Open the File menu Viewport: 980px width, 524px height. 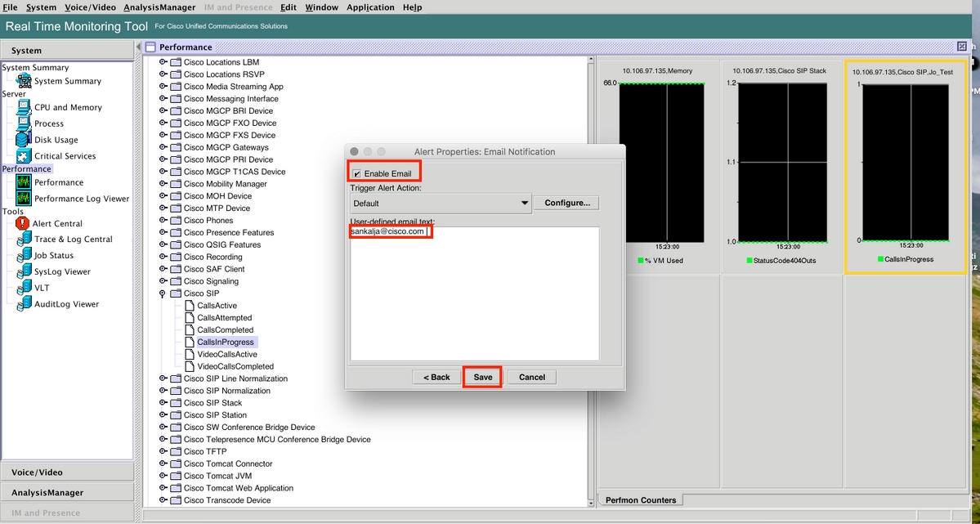10,7
